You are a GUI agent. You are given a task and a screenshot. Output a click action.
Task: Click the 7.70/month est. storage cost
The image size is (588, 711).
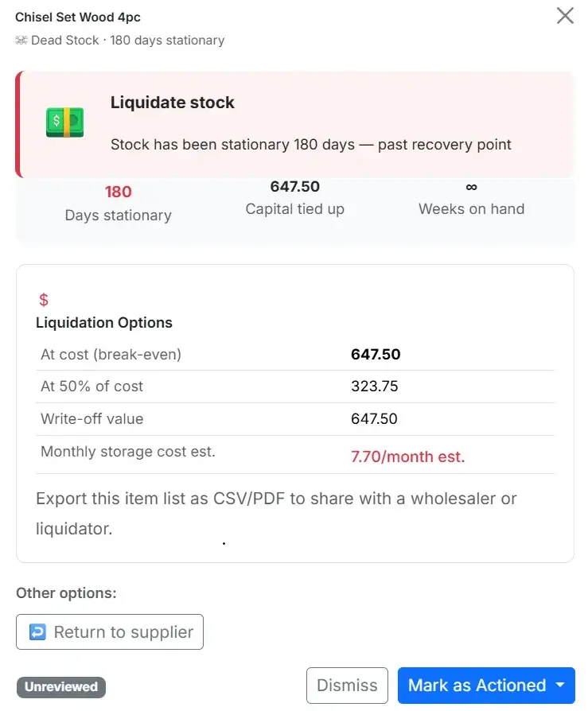[407, 457]
